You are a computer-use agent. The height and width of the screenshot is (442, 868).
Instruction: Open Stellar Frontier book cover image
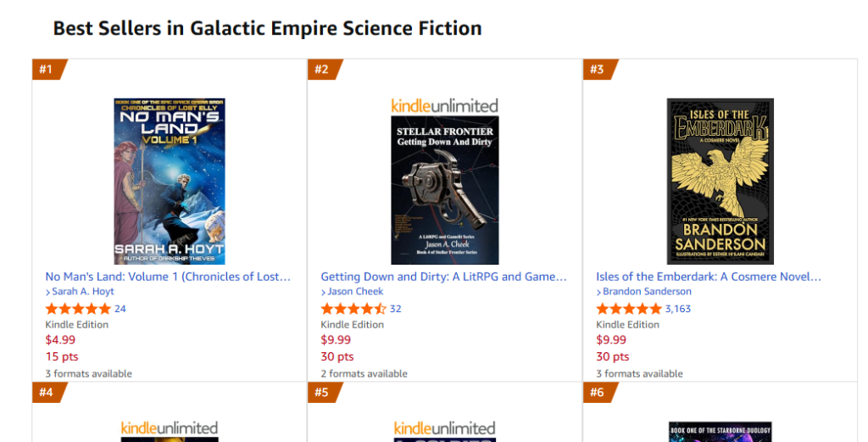(444, 190)
